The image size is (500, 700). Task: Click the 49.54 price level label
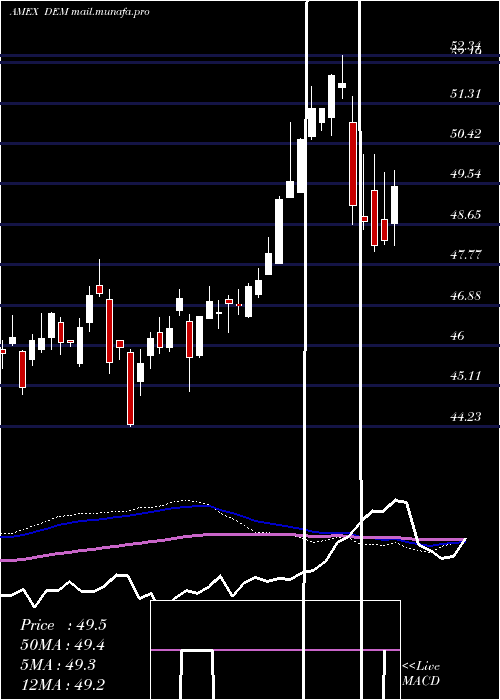[466, 174]
